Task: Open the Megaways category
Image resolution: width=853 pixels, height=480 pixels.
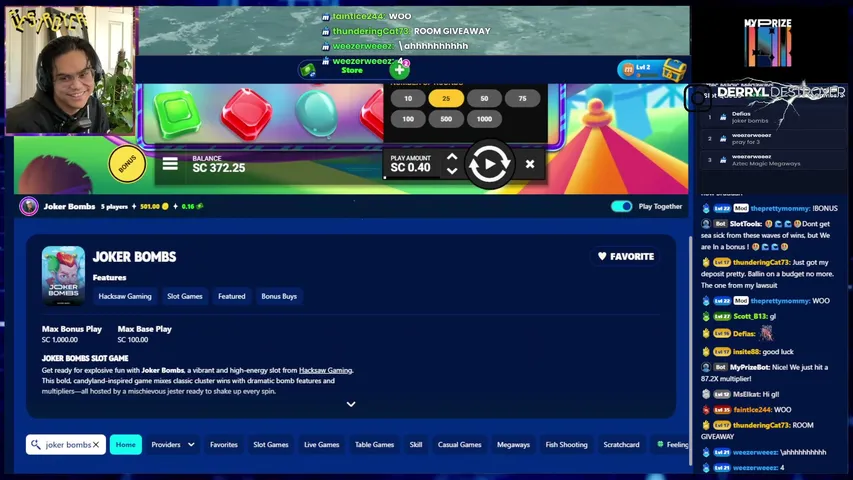Action: [514, 445]
